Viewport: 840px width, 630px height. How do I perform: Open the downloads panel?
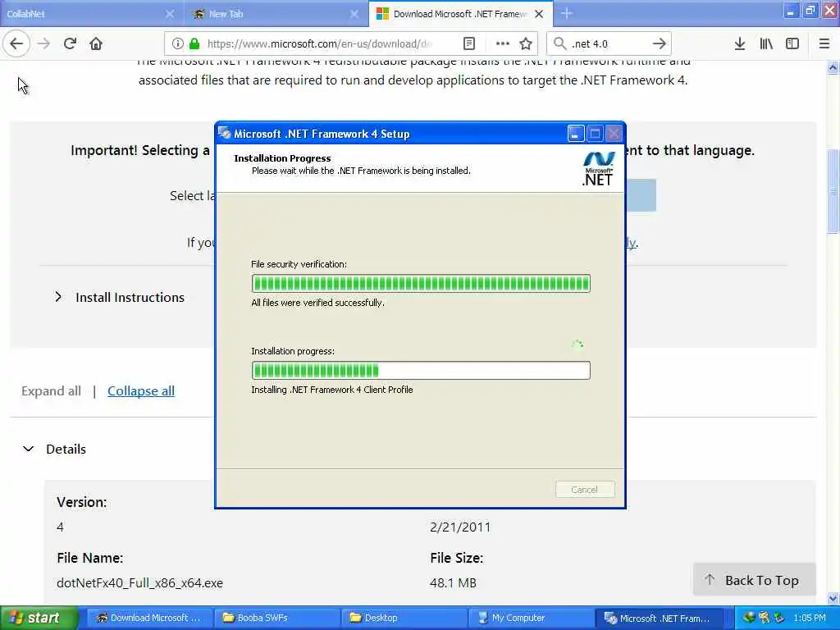point(740,43)
